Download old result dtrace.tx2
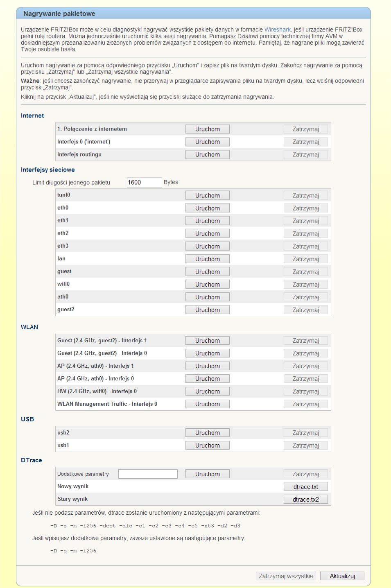The height and width of the screenshot is (588, 391). 305,499
